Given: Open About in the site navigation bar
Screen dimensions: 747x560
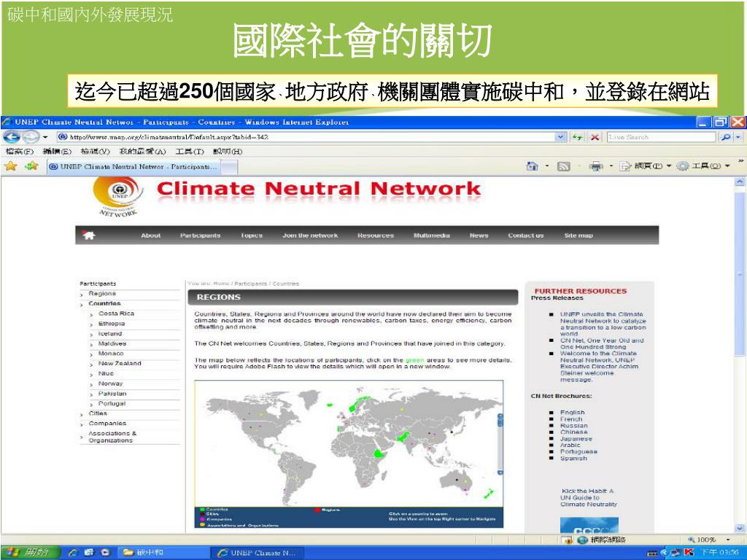Looking at the screenshot, I should click(x=150, y=236).
